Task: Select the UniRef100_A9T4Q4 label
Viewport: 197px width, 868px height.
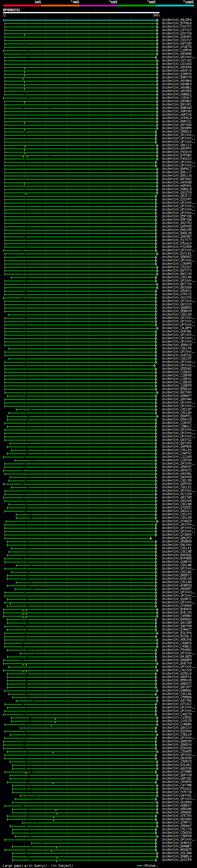Action: click(x=176, y=125)
